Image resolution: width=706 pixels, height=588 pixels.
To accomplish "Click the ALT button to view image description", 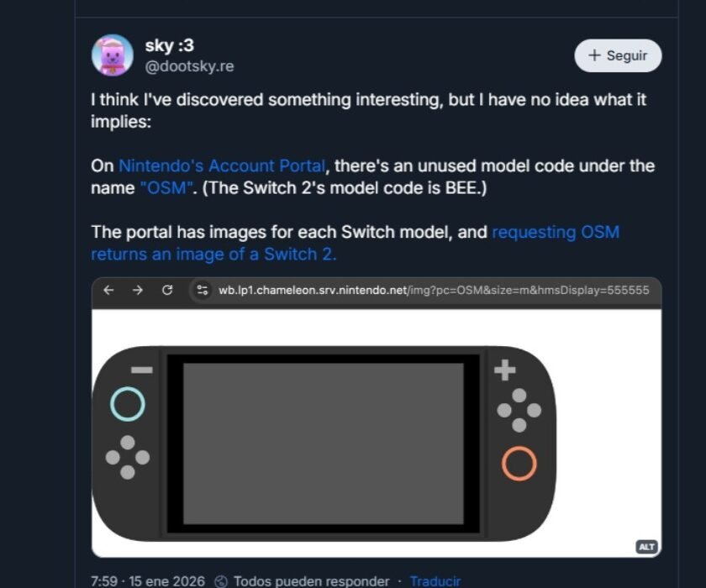I will coord(646,546).
